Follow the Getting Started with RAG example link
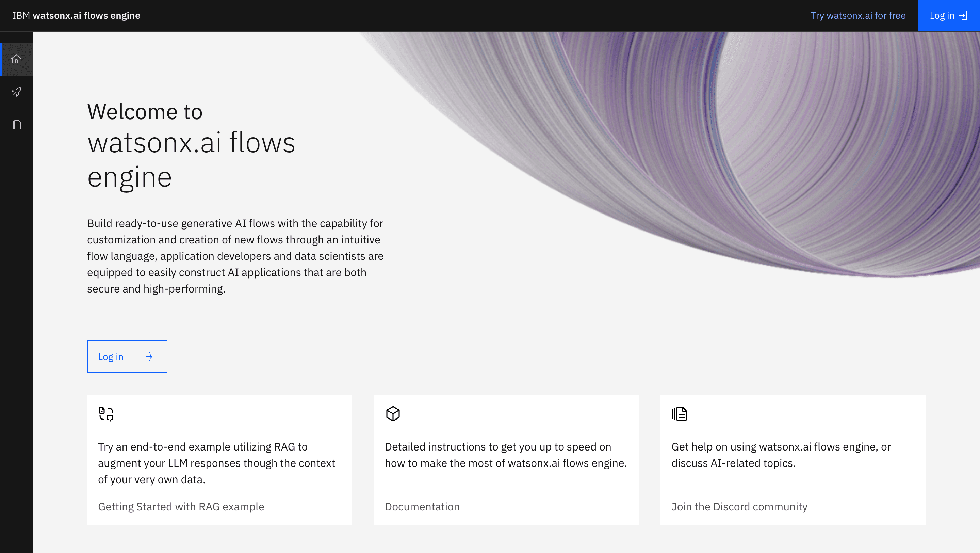This screenshot has height=553, width=980. [x=181, y=507]
